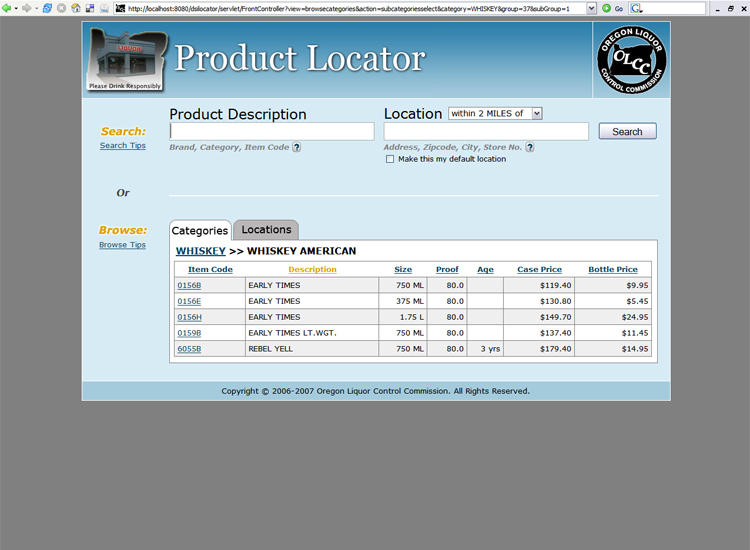Viewport: 750px width, 550px height.
Task: Click the '$5.45' bottle price cell
Action: 613,301
